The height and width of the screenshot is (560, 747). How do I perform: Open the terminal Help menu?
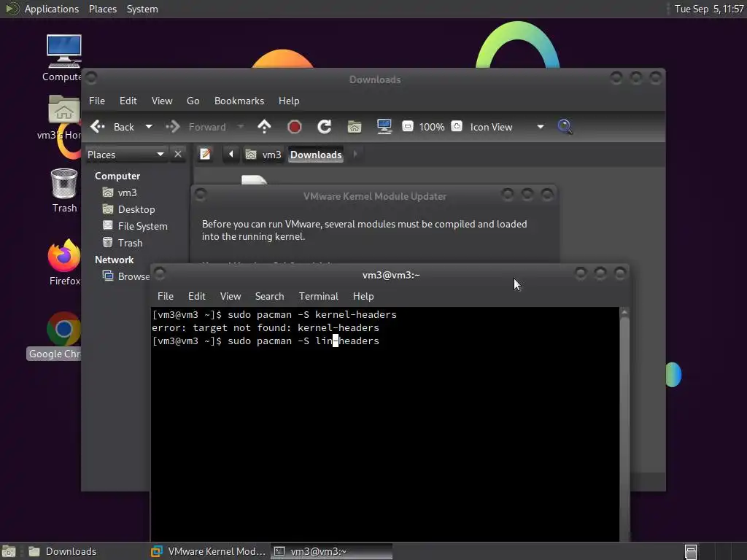(x=363, y=296)
